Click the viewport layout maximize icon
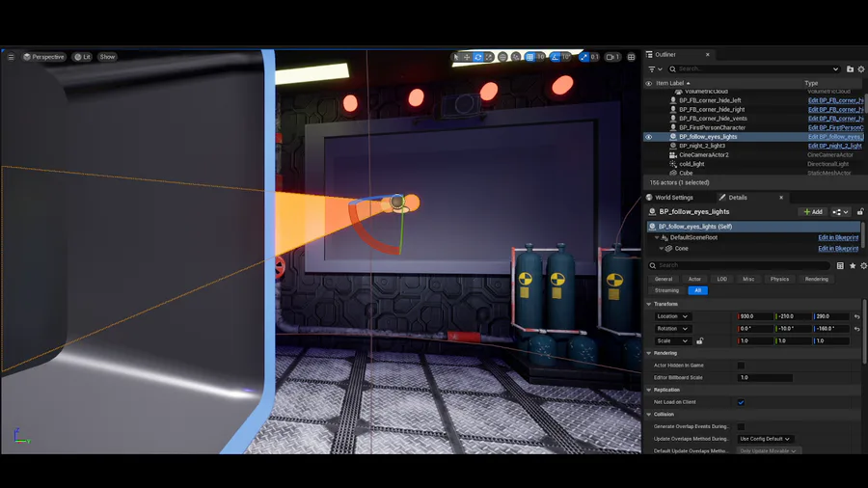 pyautogui.click(x=631, y=57)
